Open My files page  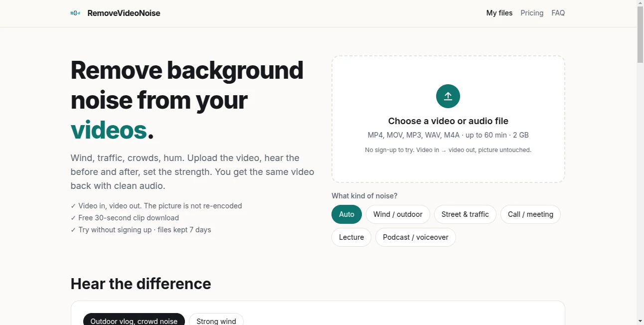[x=499, y=13]
